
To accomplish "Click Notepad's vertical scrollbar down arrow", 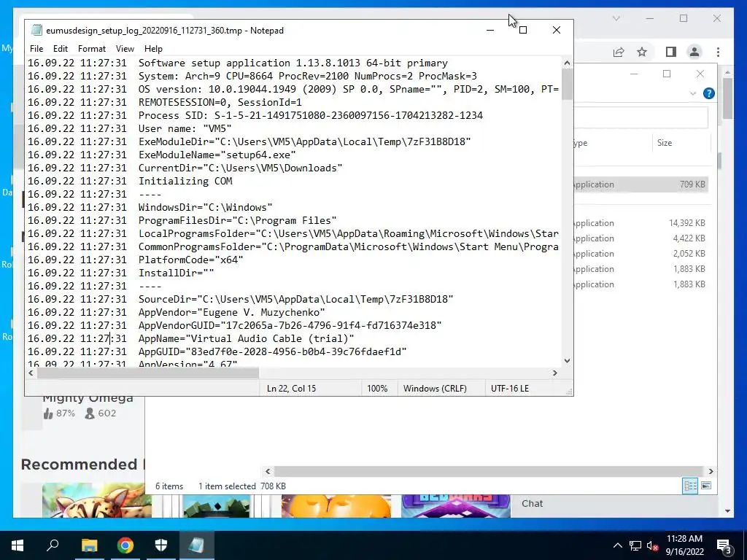I will pyautogui.click(x=567, y=361).
